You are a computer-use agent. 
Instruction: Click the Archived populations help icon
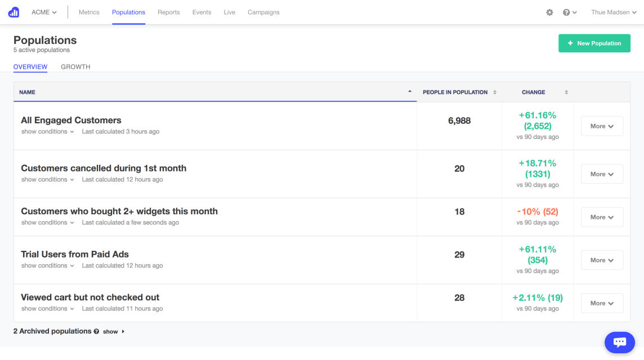tap(96, 331)
